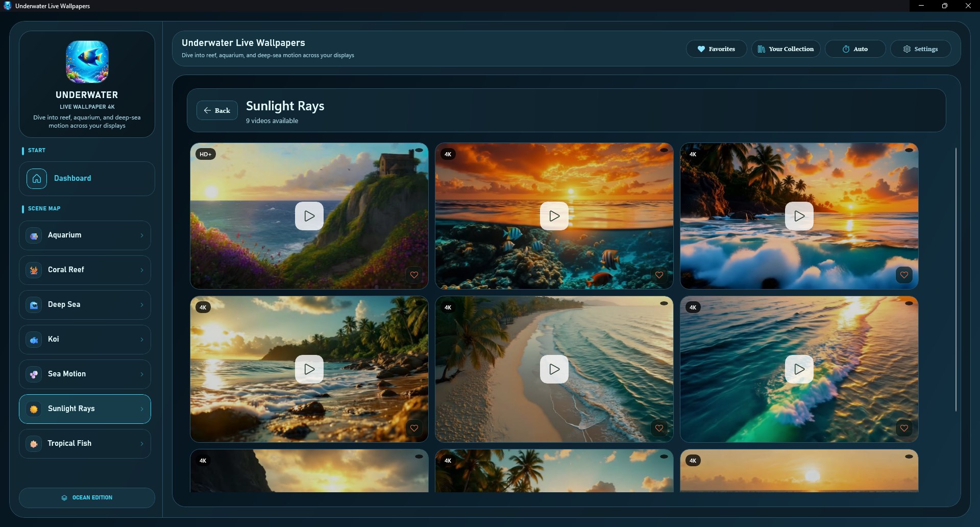This screenshot has height=527, width=980.
Task: Click the app icon in the title bar
Action: click(7, 6)
